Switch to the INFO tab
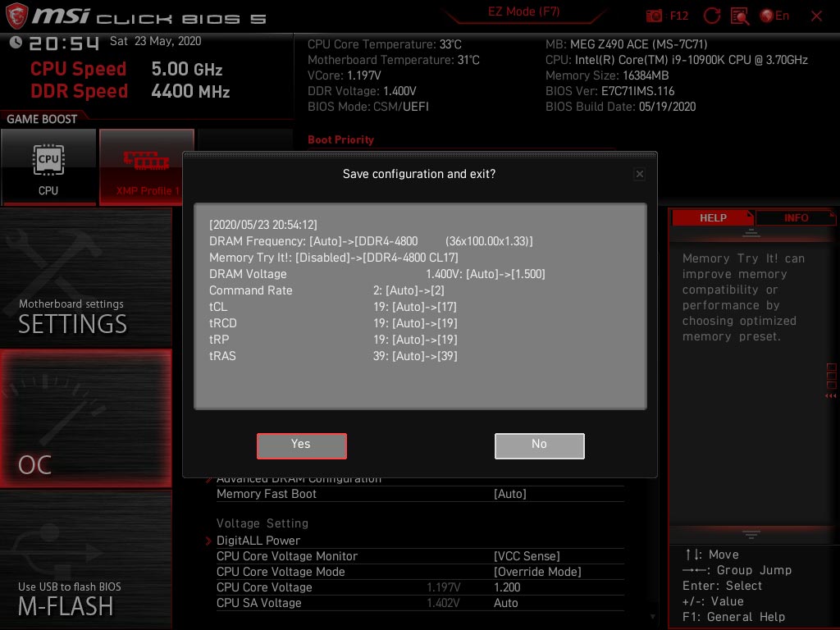Viewport: 840px width, 630px height. (796, 218)
